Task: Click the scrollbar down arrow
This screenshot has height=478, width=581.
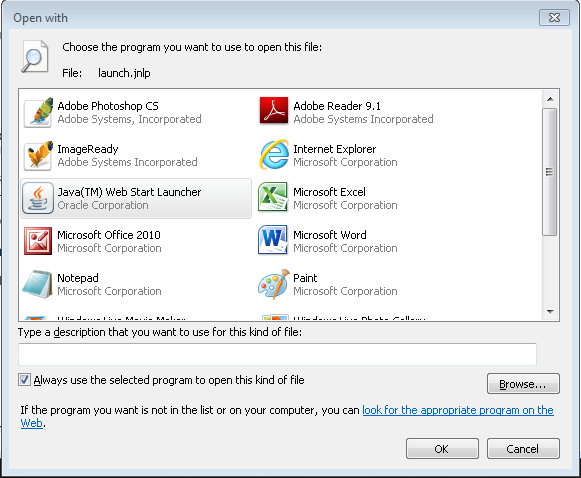Action: (x=550, y=312)
